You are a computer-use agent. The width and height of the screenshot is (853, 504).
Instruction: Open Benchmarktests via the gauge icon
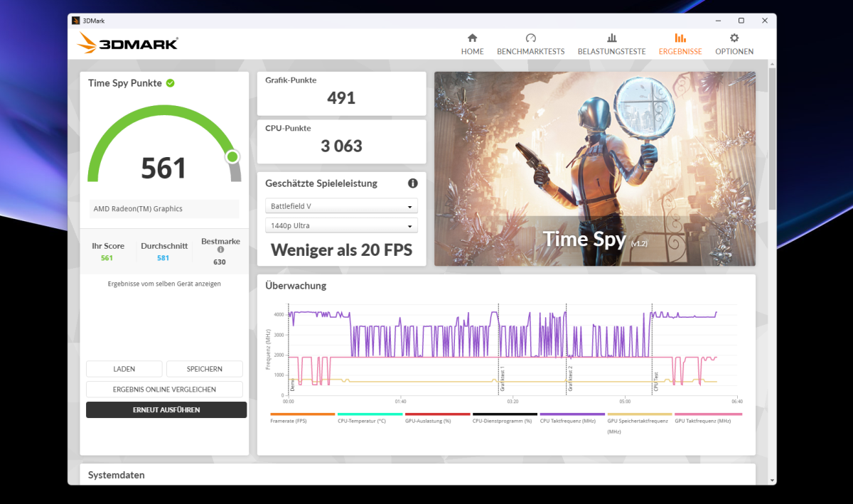pos(530,38)
